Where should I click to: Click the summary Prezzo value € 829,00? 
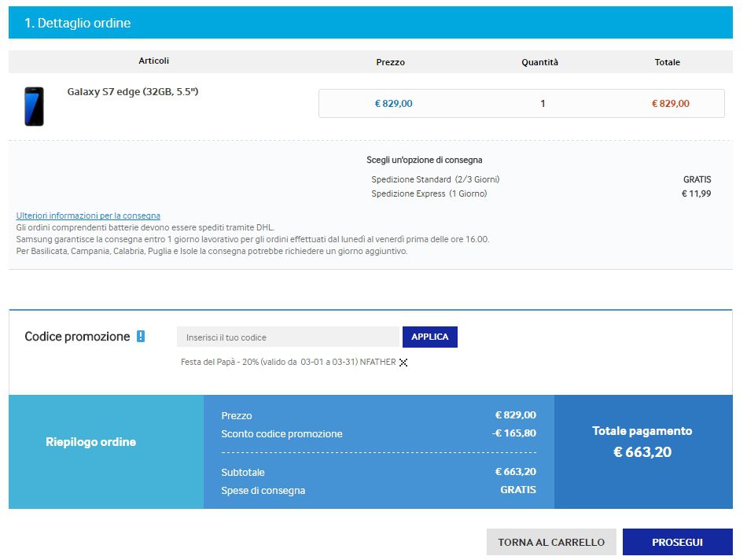[x=517, y=415]
